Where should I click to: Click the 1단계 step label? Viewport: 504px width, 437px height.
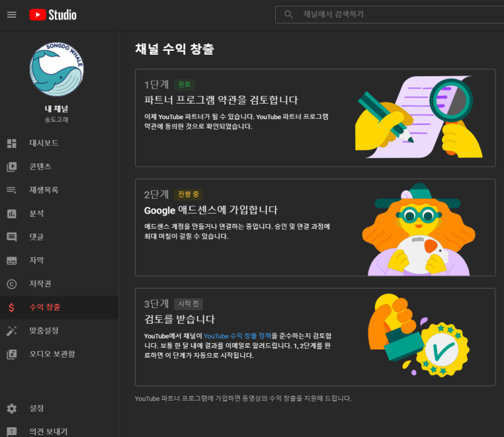click(x=156, y=85)
